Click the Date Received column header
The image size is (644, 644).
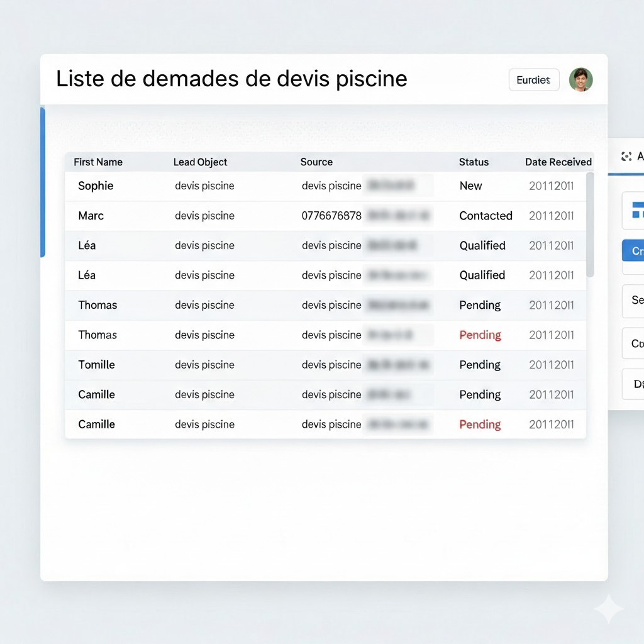[x=558, y=162]
